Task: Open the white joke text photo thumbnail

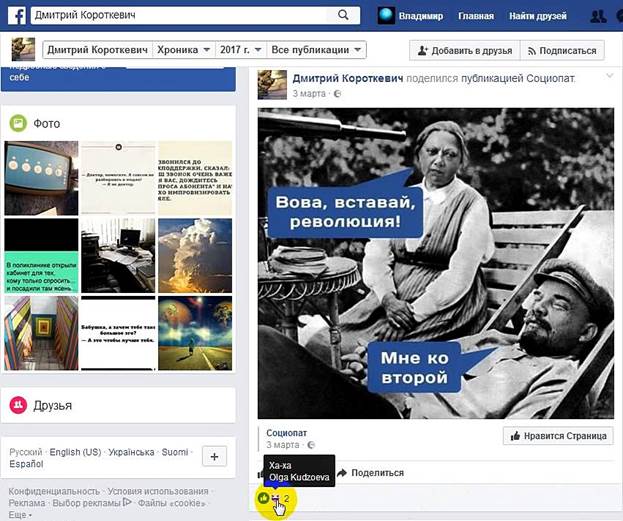Action: coord(118,178)
